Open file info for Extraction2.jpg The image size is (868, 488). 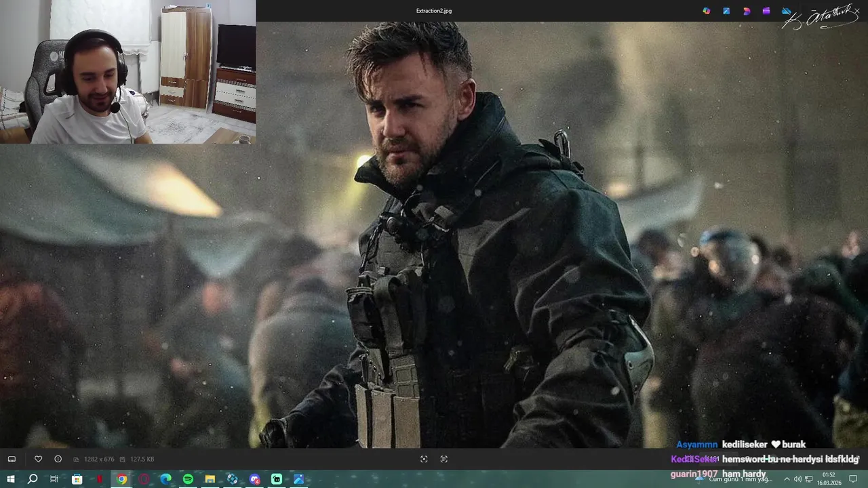(x=58, y=459)
